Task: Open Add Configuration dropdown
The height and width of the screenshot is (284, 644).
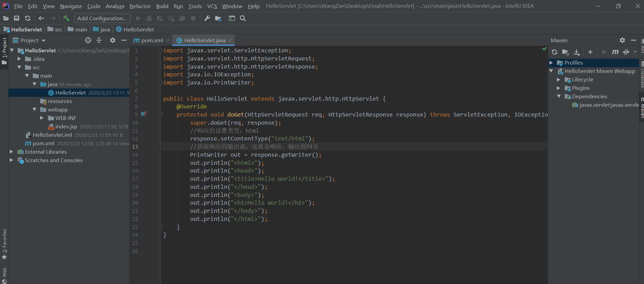Action: (x=102, y=18)
